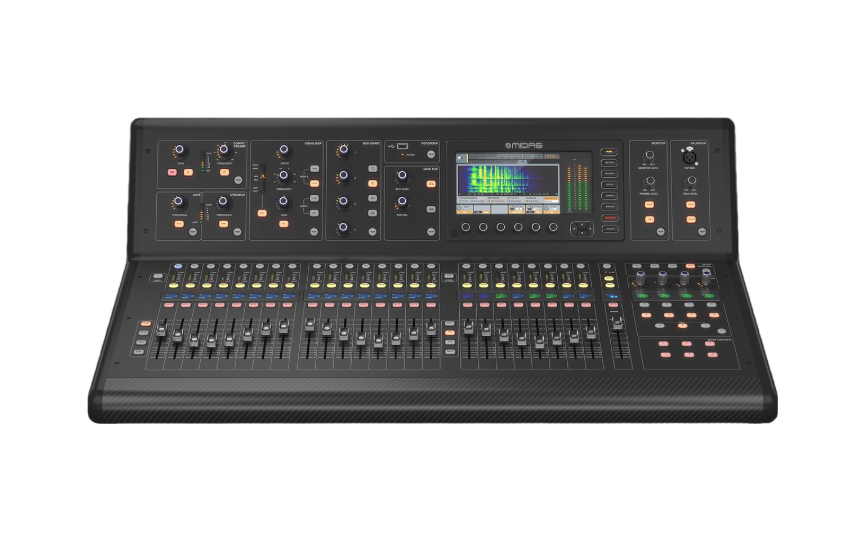The width and height of the screenshot is (864, 540).
Task: Select the Lo Mid band button in Equaliser
Action: click(314, 198)
